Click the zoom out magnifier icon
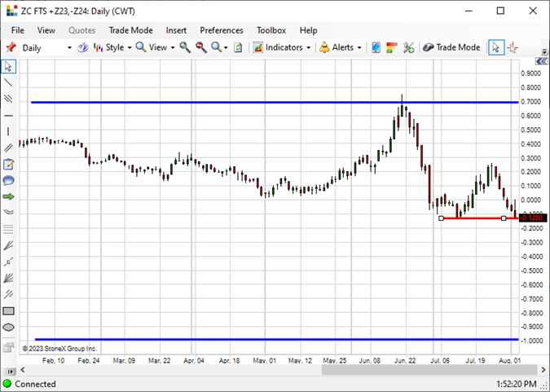 click(201, 47)
